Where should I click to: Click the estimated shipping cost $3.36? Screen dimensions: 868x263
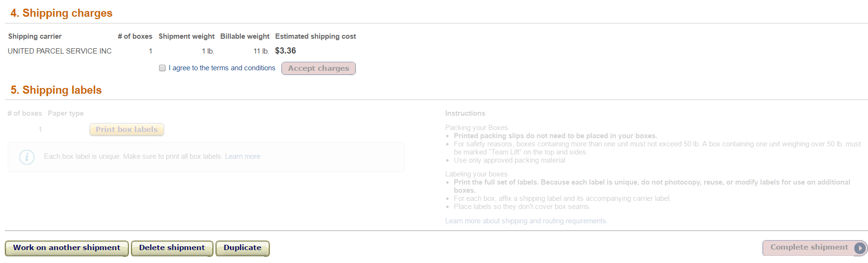[x=286, y=51]
